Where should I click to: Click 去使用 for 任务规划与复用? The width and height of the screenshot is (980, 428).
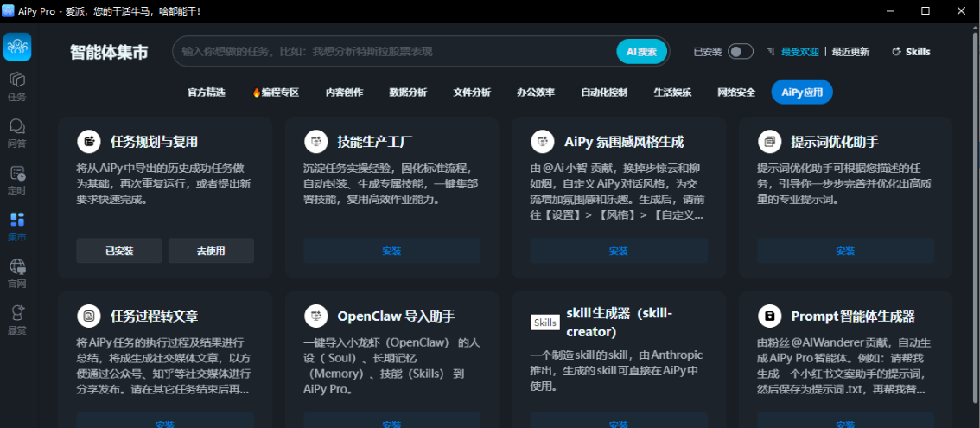click(211, 251)
